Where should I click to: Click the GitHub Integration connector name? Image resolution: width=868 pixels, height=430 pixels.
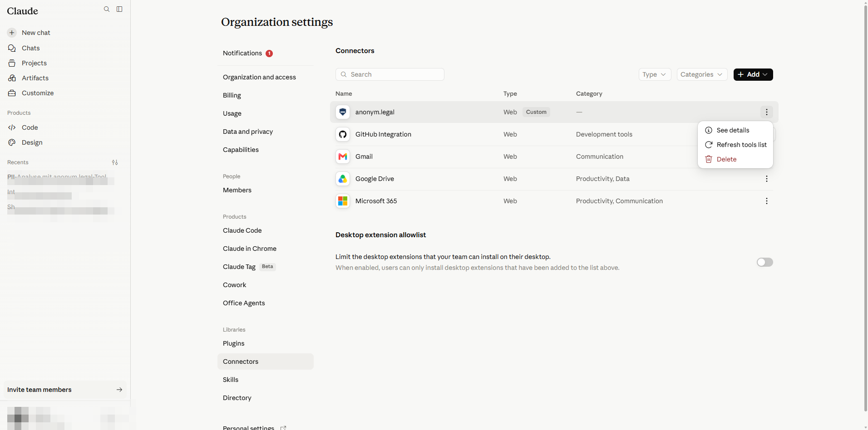click(383, 134)
